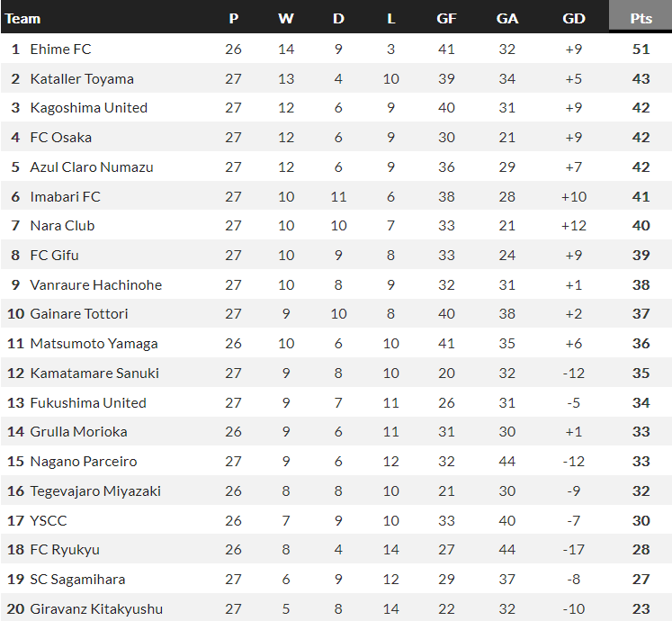Open Ehime FC team link

click(x=60, y=49)
